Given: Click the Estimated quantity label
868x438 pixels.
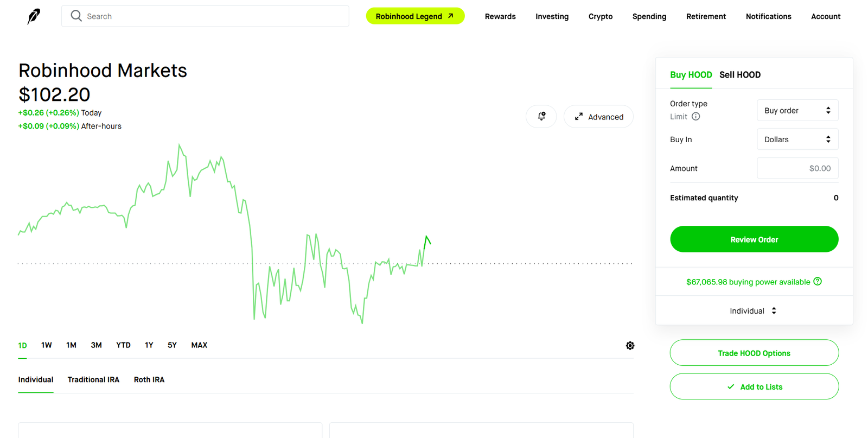Looking at the screenshot, I should [704, 198].
